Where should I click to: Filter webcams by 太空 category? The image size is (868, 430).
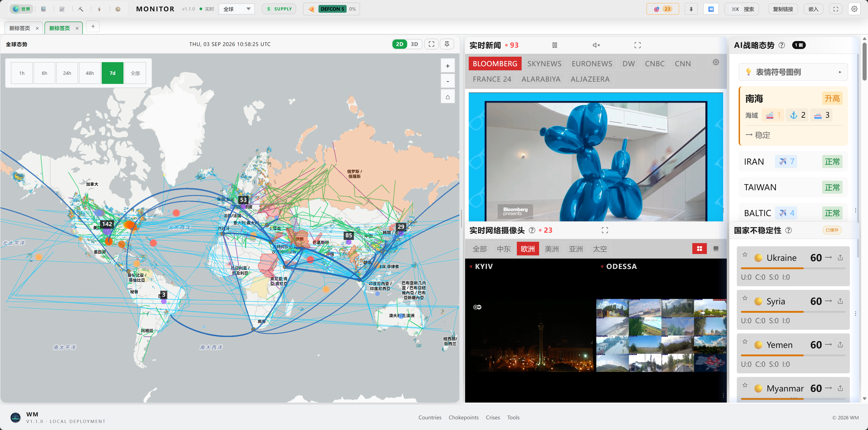600,249
